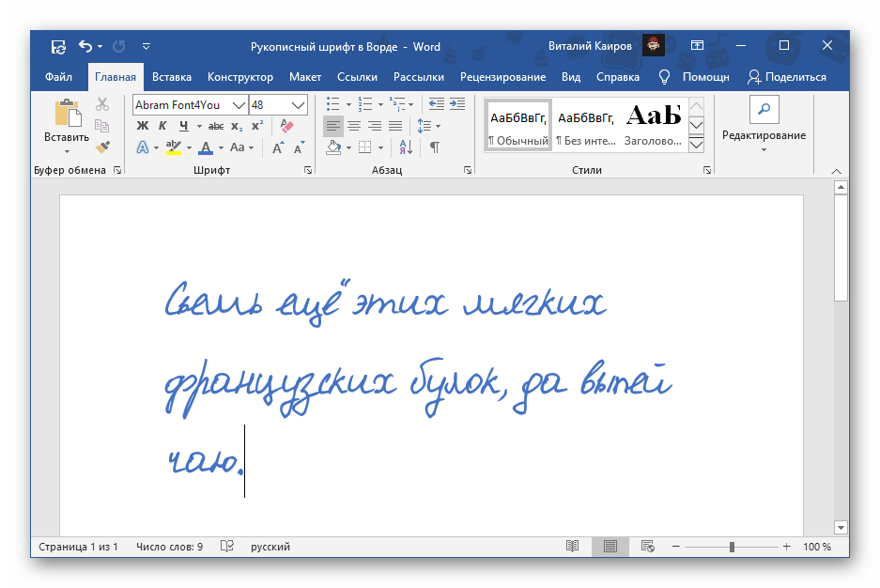Open the Файл tab
The height and width of the screenshot is (588, 880).
pyautogui.click(x=58, y=77)
